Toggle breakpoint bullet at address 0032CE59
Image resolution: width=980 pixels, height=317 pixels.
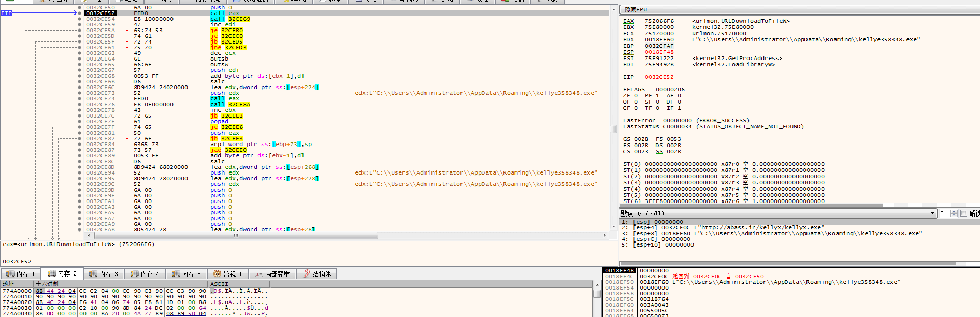[79, 24]
